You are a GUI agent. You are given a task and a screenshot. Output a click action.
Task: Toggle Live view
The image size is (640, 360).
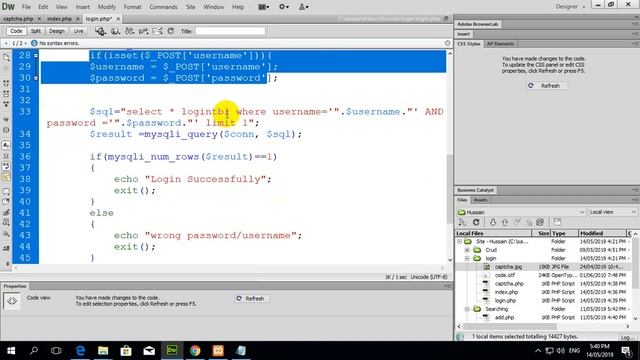click(x=78, y=31)
